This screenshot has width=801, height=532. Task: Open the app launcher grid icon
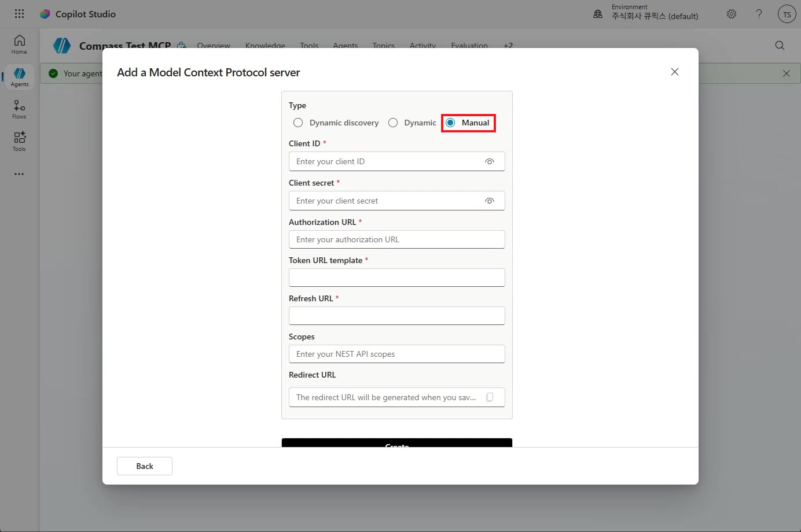tap(19, 14)
